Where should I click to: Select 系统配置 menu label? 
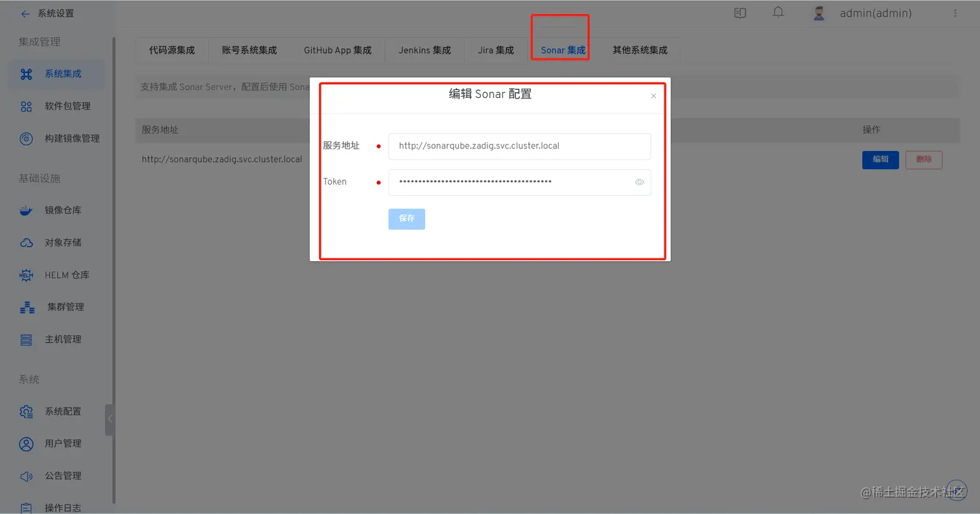[63, 412]
